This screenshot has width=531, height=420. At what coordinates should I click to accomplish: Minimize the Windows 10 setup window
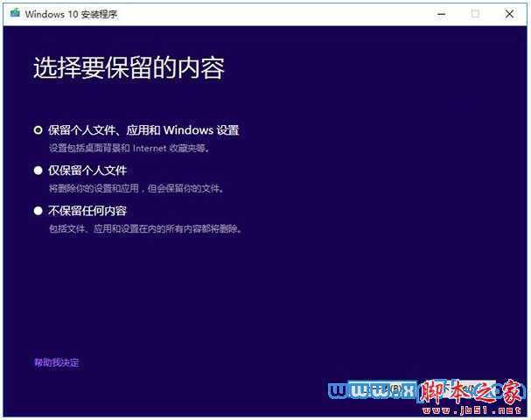coord(441,14)
